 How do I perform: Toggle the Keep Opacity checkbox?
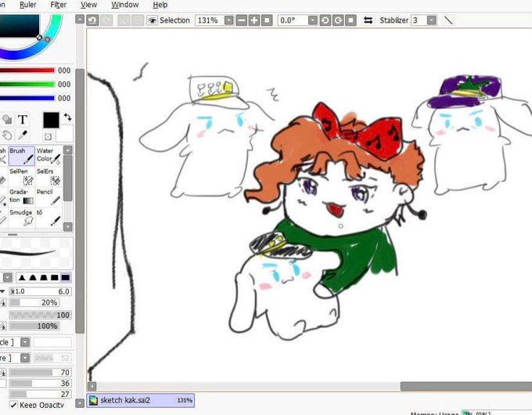[13, 405]
